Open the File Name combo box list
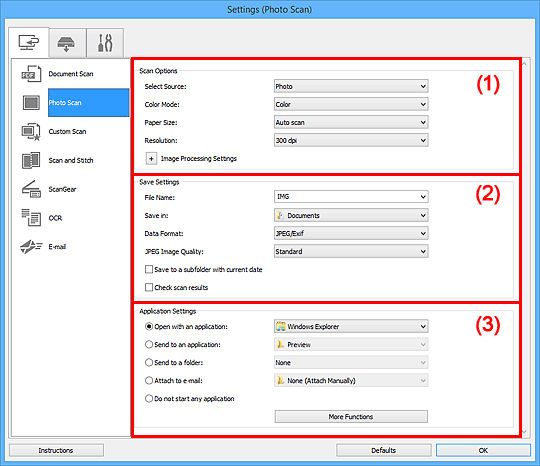This screenshot has height=466, width=540. (423, 197)
